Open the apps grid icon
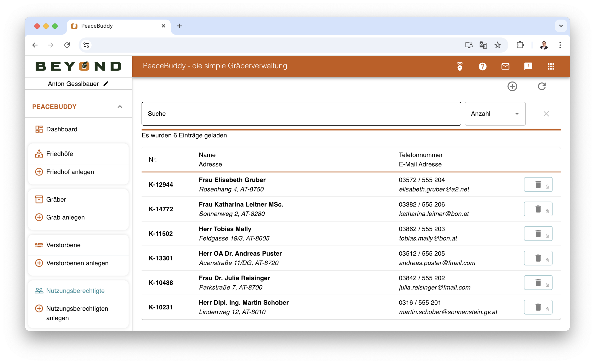The height and width of the screenshot is (364, 595). [551, 66]
